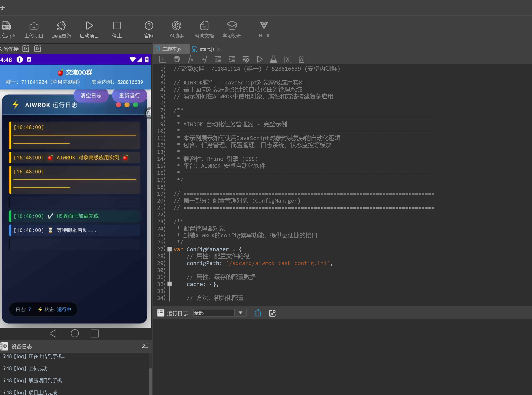The height and width of the screenshot is (395, 532).
Task: Click the new file plus icon in editor toolbar
Action: tap(163, 59)
